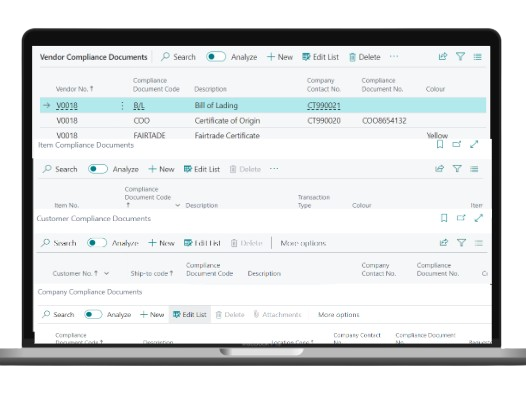Viewport: 526px width, 394px height.
Task: Add New item compliance document
Action: coord(161,169)
